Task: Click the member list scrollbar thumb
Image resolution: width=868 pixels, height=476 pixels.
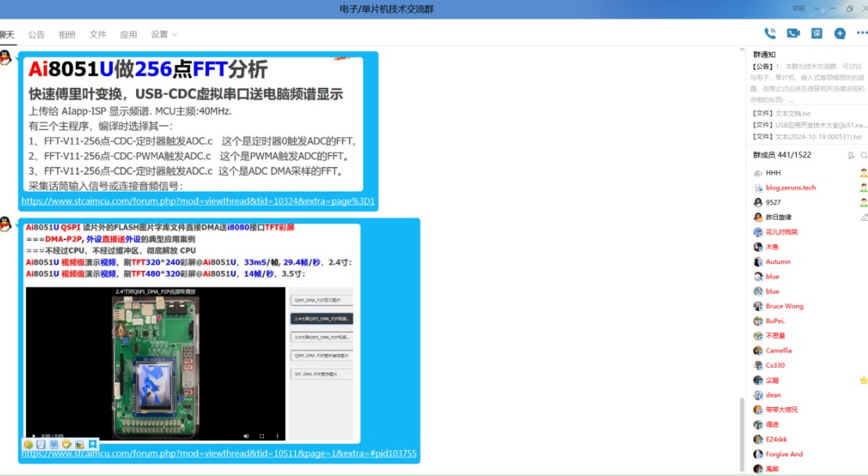Action: (x=742, y=434)
